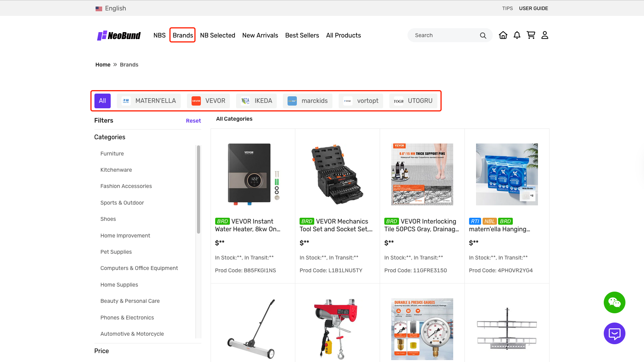Open the NBS menu item

159,35
